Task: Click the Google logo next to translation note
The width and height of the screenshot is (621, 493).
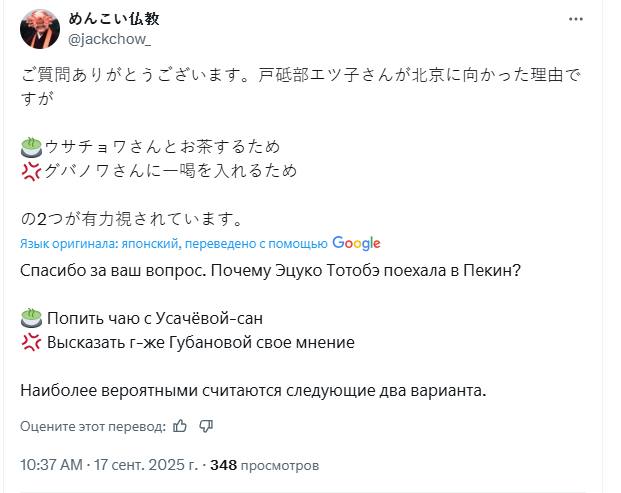Action: (356, 243)
